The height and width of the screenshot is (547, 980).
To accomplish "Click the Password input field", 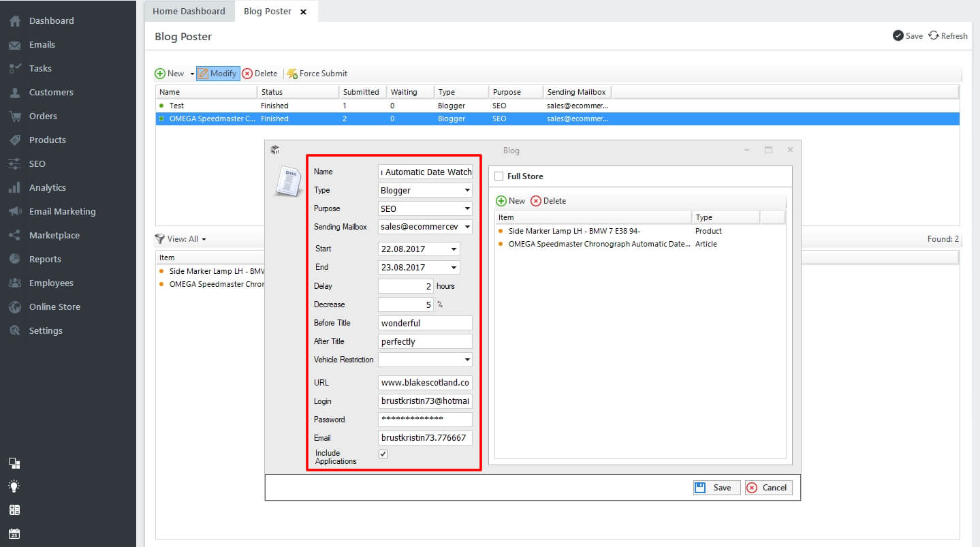I will (x=425, y=420).
